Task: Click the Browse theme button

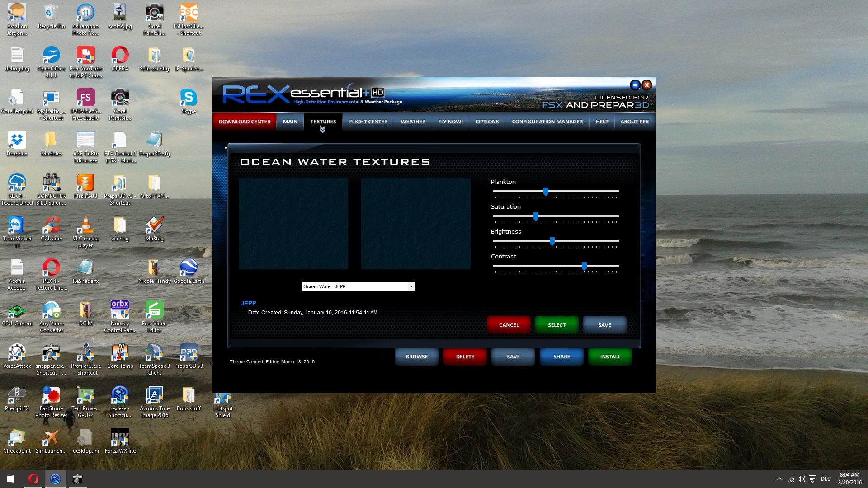Action: coord(417,357)
